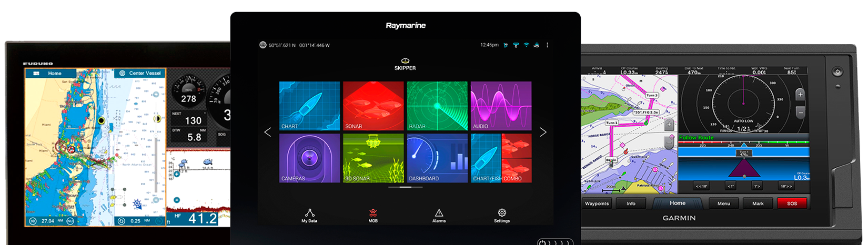868x245 pixels.
Task: Open the Cameras app tile
Action: click(309, 158)
